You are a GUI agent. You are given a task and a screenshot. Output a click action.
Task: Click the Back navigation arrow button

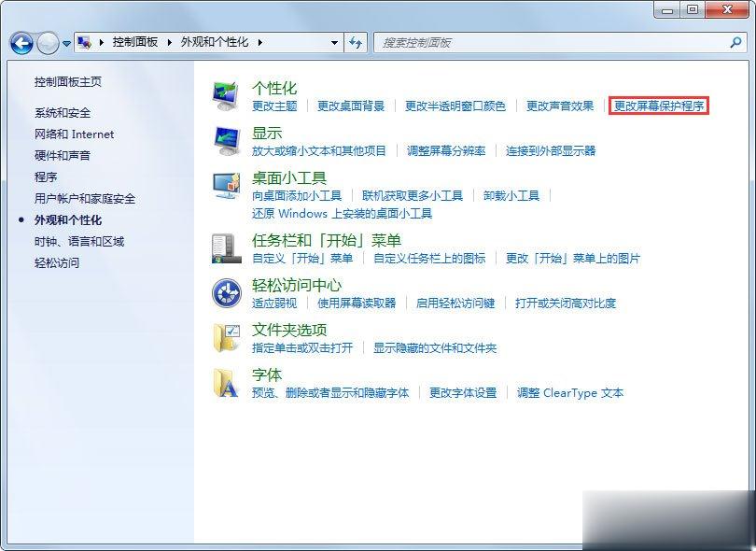(x=21, y=43)
